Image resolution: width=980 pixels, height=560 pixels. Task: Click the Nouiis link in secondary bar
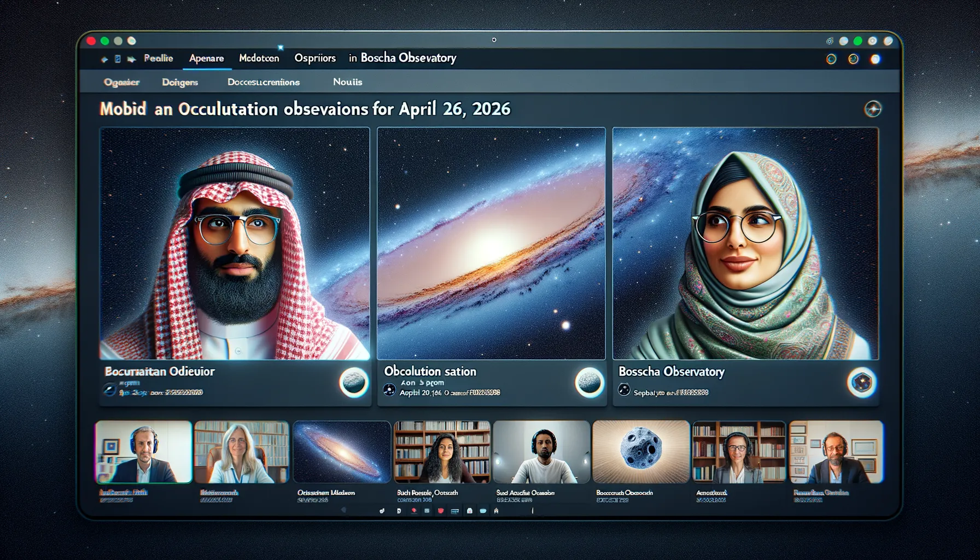(347, 82)
